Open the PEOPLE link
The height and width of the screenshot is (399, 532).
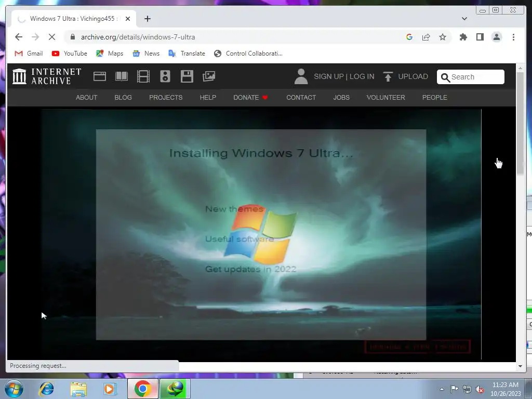pos(435,97)
